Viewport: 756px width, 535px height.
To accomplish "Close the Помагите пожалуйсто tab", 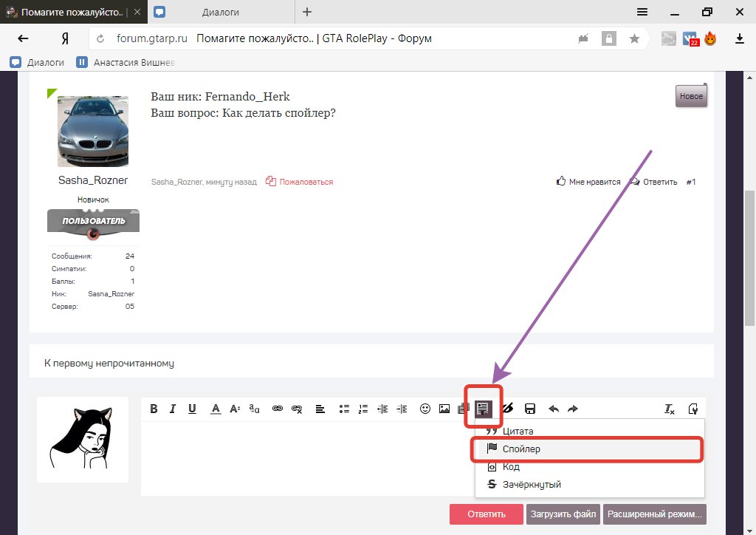I will tap(137, 12).
